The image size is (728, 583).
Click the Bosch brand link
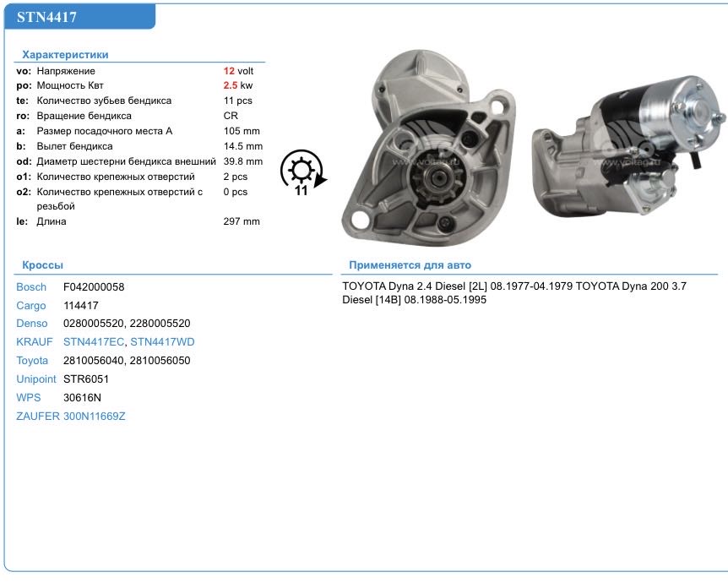click(x=31, y=287)
